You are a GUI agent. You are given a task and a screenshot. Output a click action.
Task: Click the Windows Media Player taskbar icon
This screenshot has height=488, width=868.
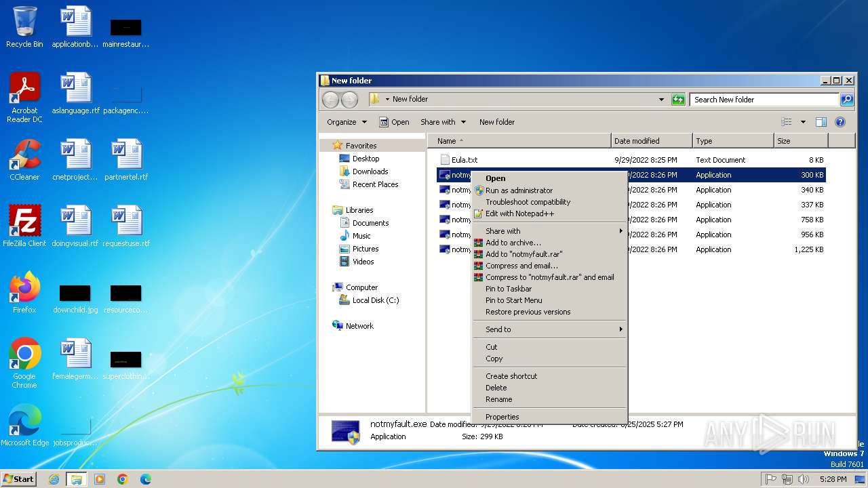(100, 479)
